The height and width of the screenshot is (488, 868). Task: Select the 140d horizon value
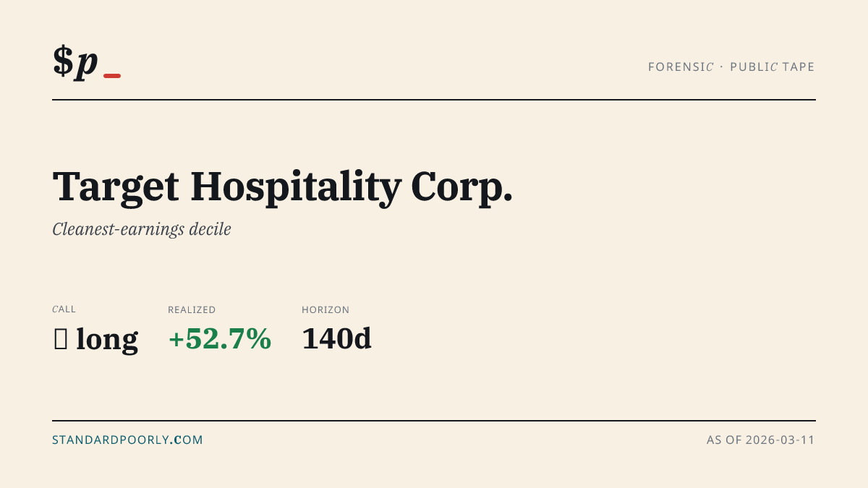[x=336, y=339]
